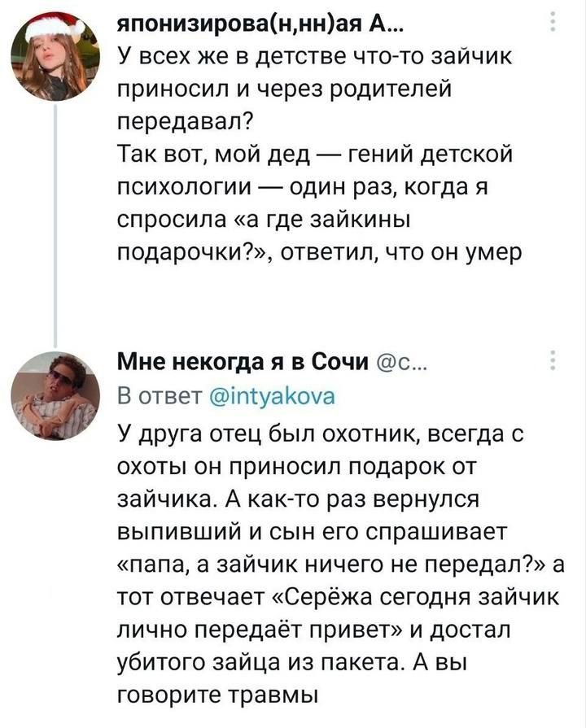The image size is (586, 728).
Task: Click the line 'приносил и через родителей'
Action: 284,90
